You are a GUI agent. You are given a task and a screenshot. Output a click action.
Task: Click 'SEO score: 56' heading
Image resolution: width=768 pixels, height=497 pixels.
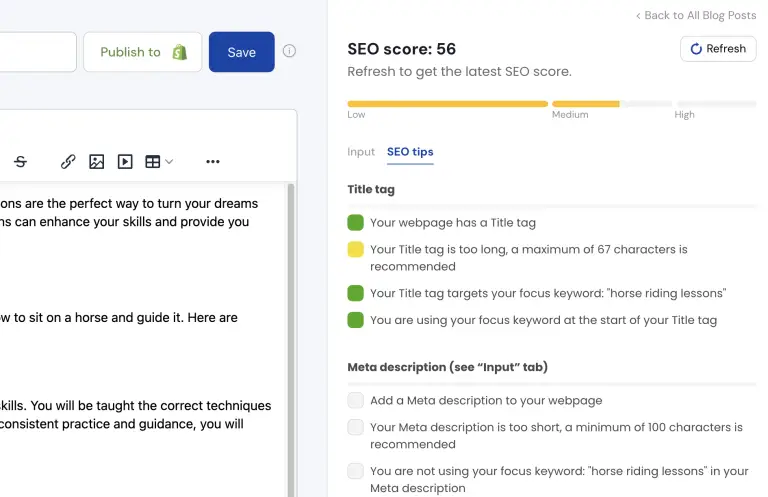click(402, 49)
